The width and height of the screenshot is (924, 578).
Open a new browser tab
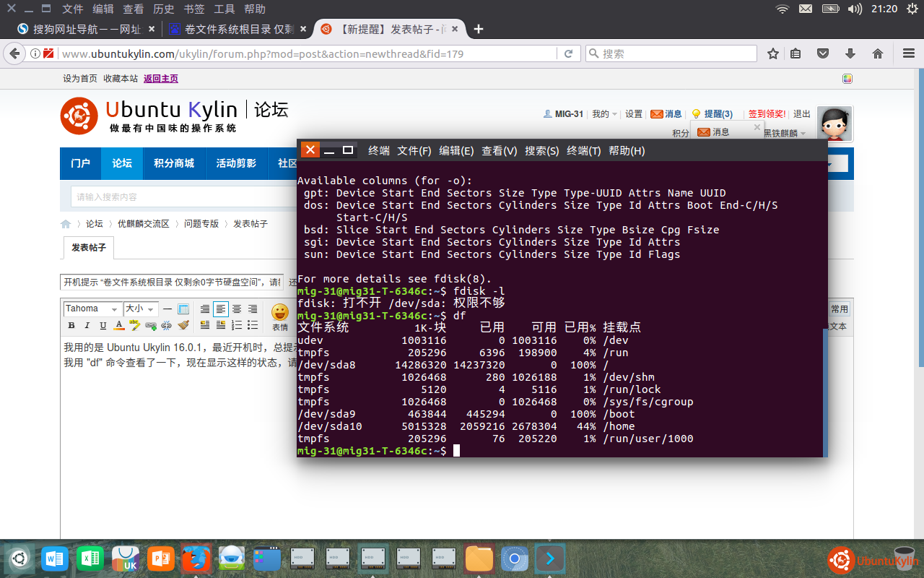478,29
